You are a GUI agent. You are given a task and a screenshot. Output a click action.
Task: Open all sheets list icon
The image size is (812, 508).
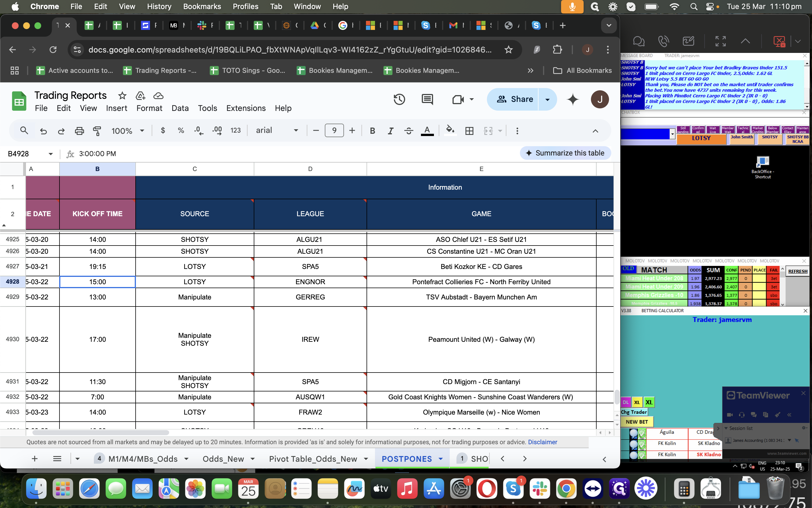tap(57, 459)
